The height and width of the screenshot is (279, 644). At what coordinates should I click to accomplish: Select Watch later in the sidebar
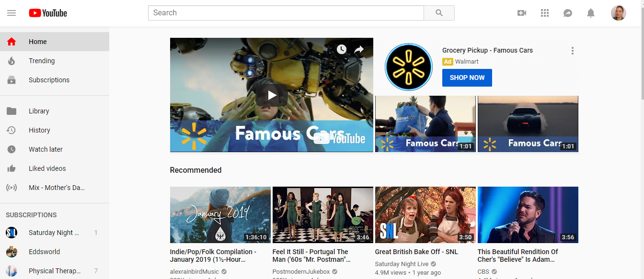(x=55, y=149)
